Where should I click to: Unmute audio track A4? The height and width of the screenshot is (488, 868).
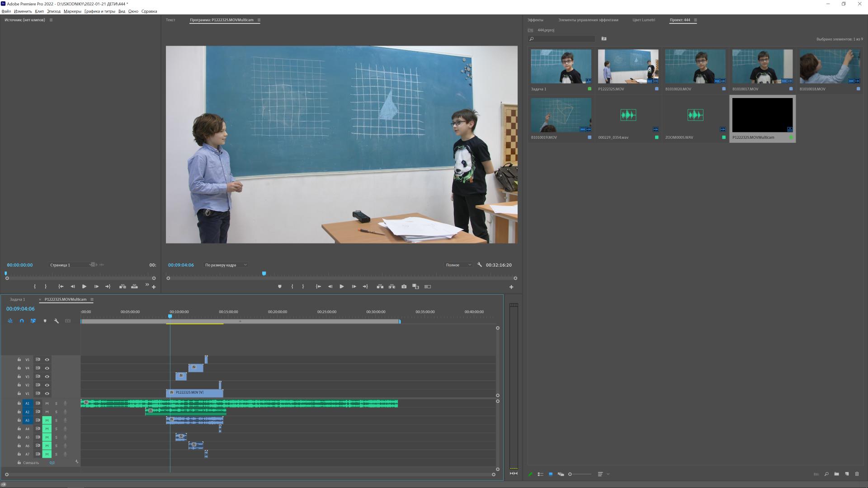(x=47, y=429)
